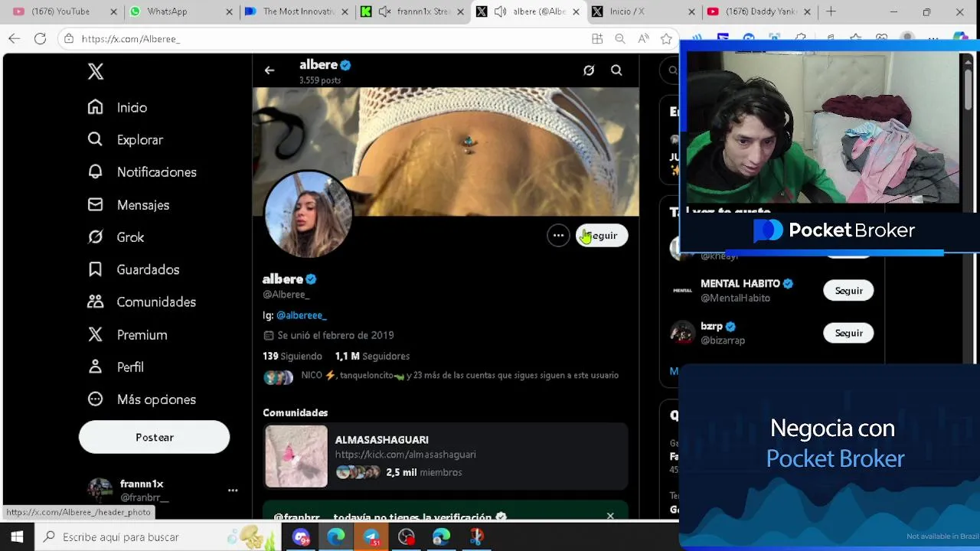Viewport: 980px width, 551px height.
Task: Search albere's posts with magnifier icon
Action: [616, 70]
